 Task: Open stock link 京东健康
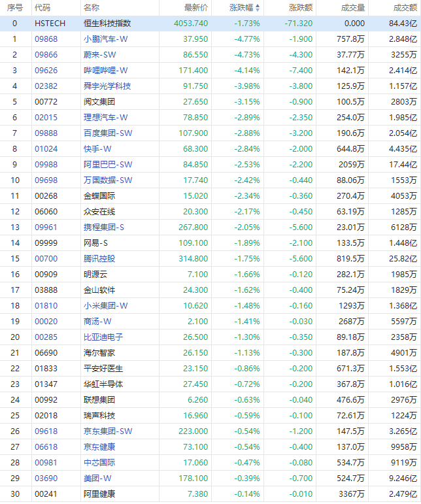click(99, 447)
